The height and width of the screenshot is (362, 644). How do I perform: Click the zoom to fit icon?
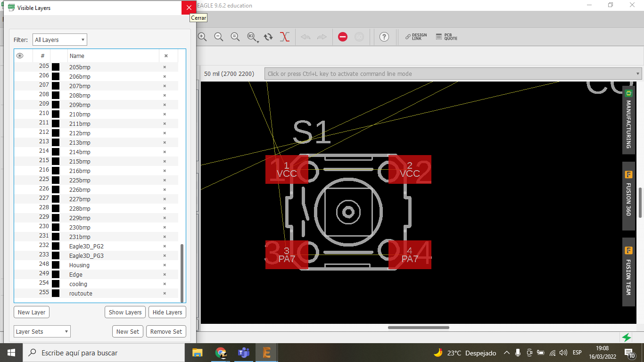(x=235, y=37)
